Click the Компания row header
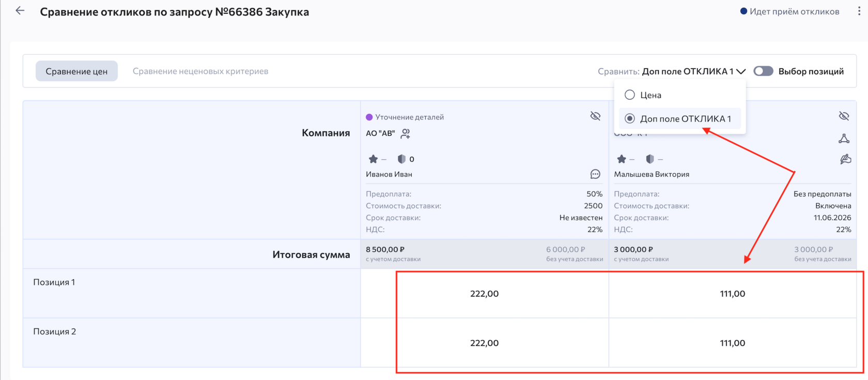This screenshot has width=868, height=380. 326,133
